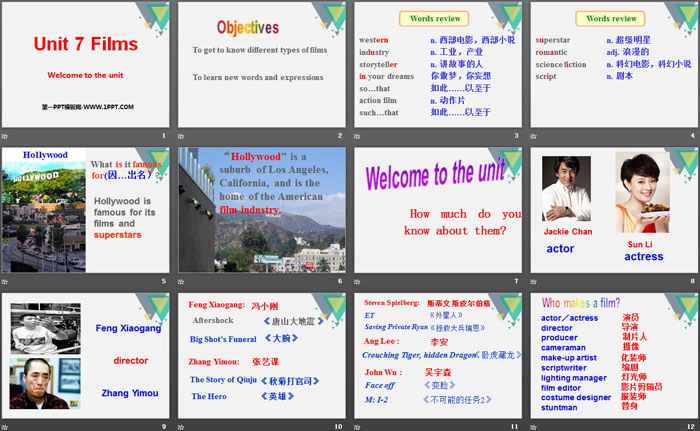Click slide number 11 label

(514, 427)
